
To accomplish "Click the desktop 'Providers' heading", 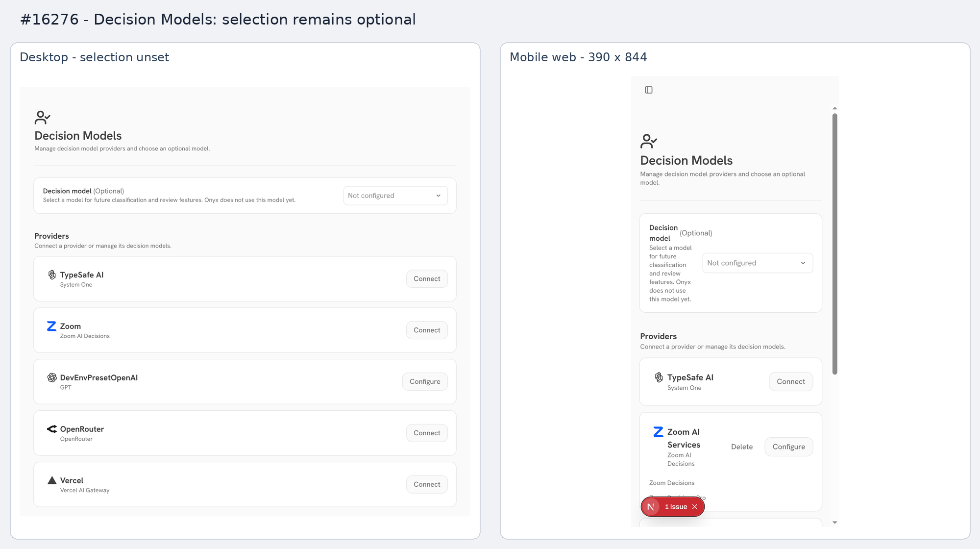I will click(51, 236).
